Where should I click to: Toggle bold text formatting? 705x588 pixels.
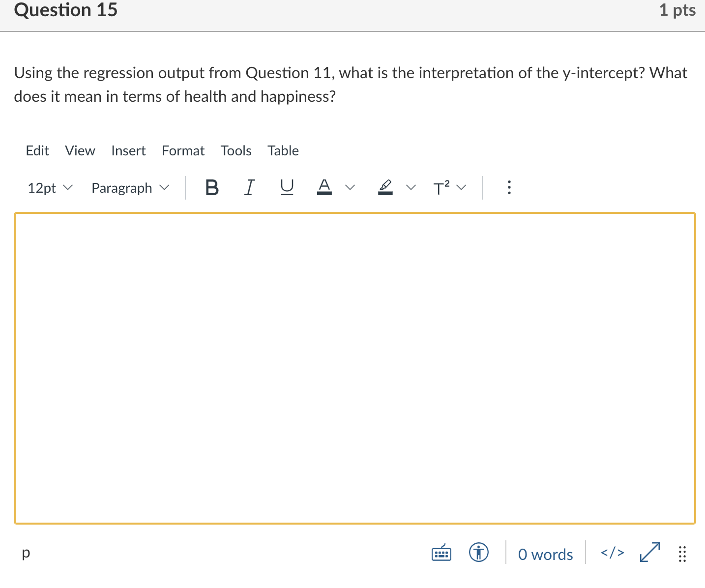[x=211, y=187]
